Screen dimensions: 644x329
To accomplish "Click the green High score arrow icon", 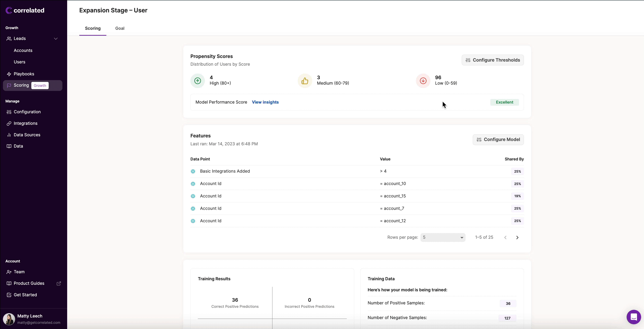I will (197, 81).
